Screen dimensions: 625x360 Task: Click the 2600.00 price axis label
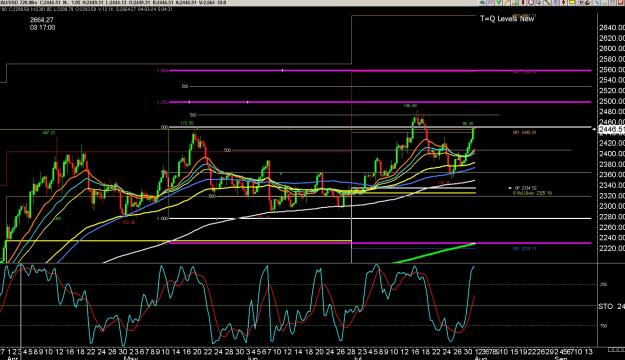(x=612, y=48)
